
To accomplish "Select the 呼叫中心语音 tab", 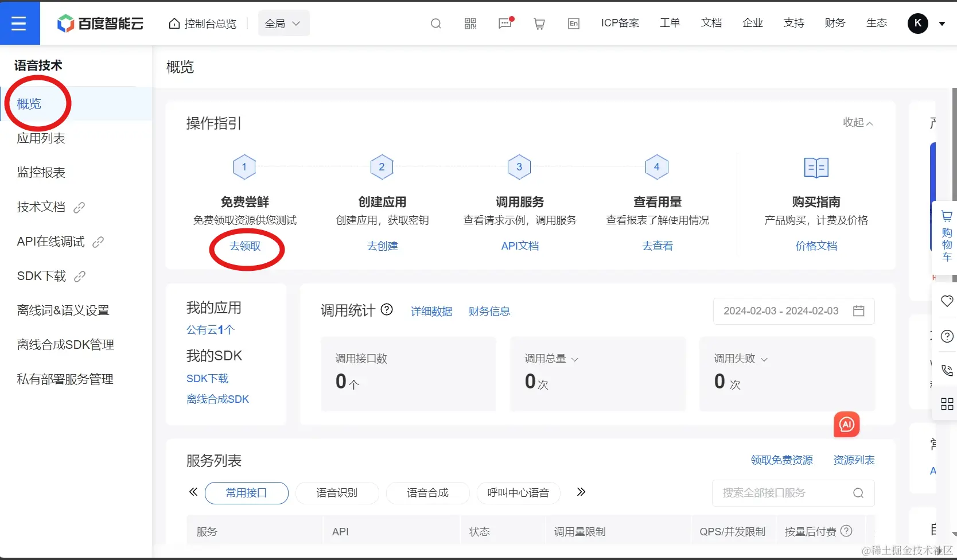I will (519, 493).
